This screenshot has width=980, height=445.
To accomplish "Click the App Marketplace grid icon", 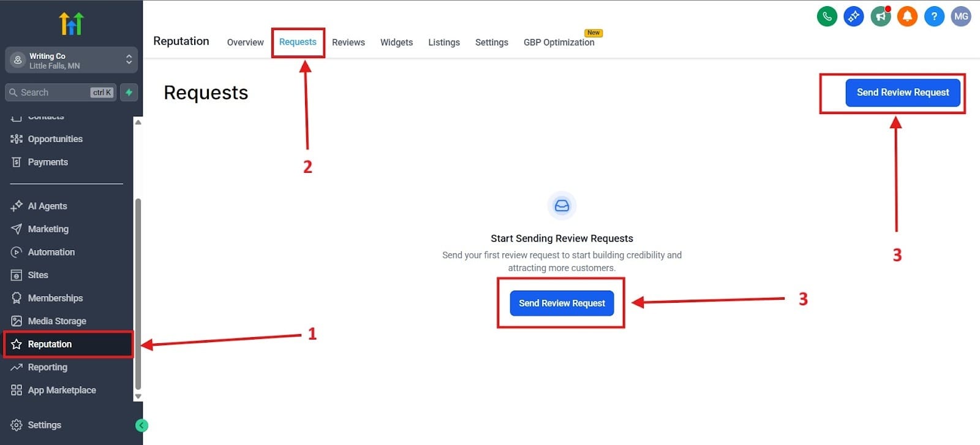I will click(x=17, y=390).
